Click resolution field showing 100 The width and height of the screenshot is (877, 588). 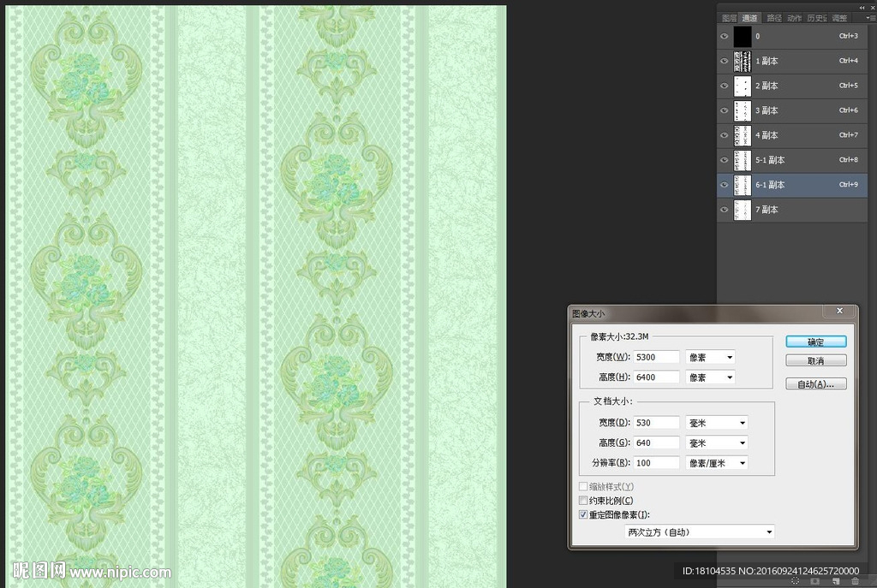pos(656,463)
